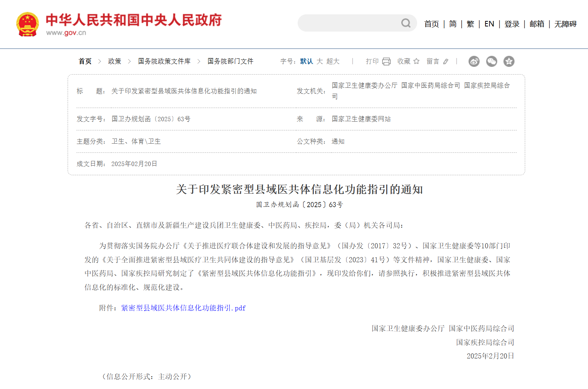
Task: Download 紧密型县域医共体信息化功能指引.pdf attachment
Action: coord(183,308)
